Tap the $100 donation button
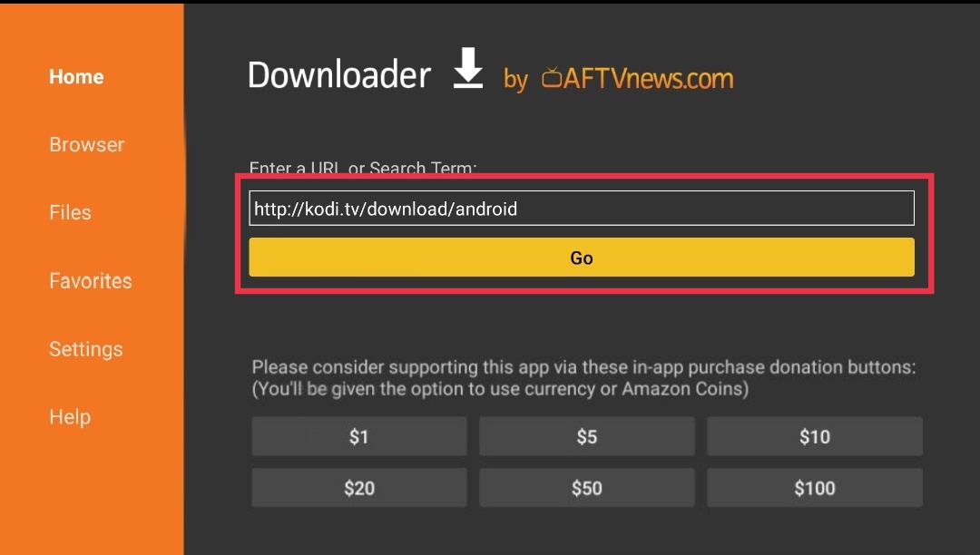This screenshot has width=980, height=555. (814, 488)
